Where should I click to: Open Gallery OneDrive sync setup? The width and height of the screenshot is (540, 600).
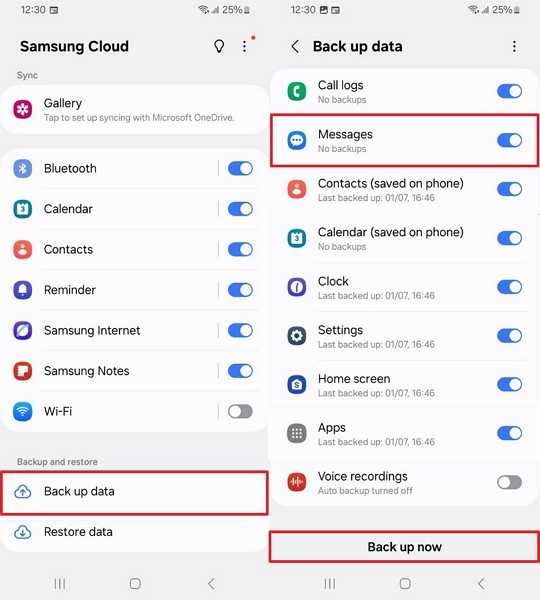point(134,109)
